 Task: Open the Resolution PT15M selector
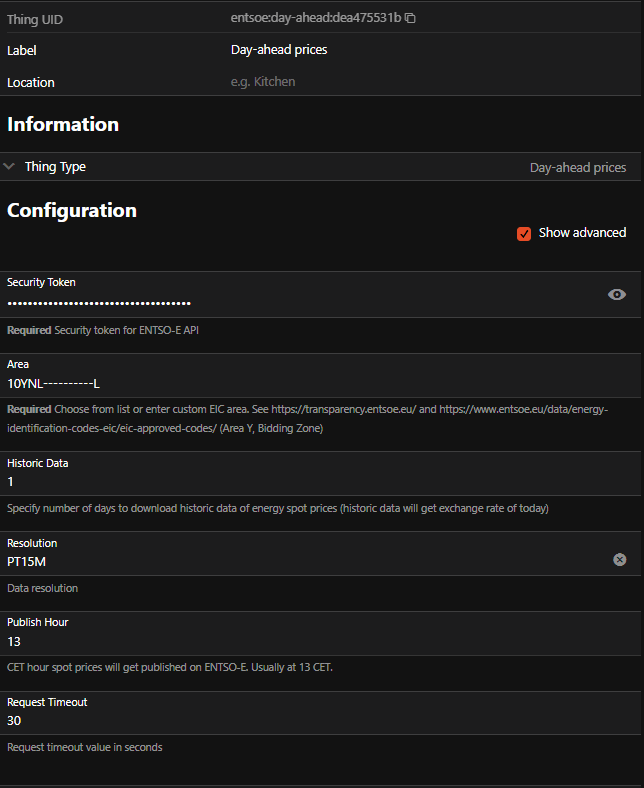point(300,561)
